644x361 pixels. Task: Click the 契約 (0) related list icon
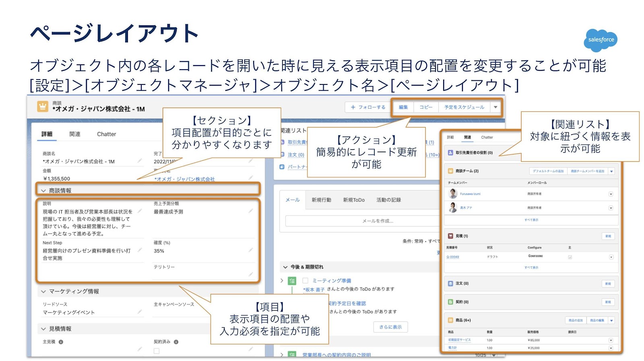(x=451, y=302)
